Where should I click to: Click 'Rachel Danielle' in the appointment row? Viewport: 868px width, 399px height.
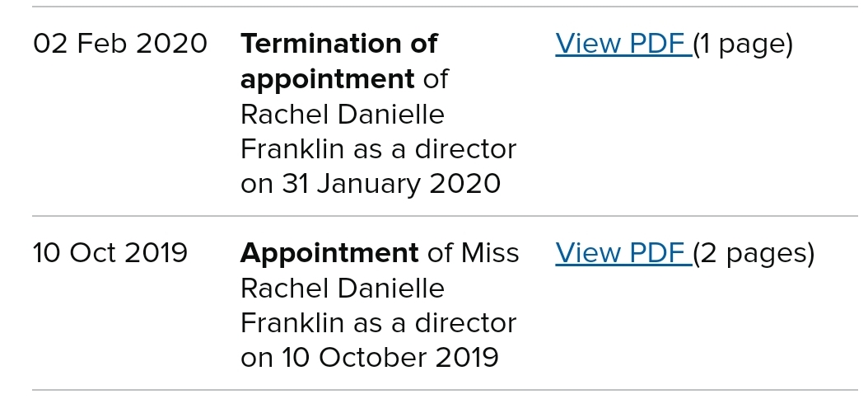click(343, 289)
